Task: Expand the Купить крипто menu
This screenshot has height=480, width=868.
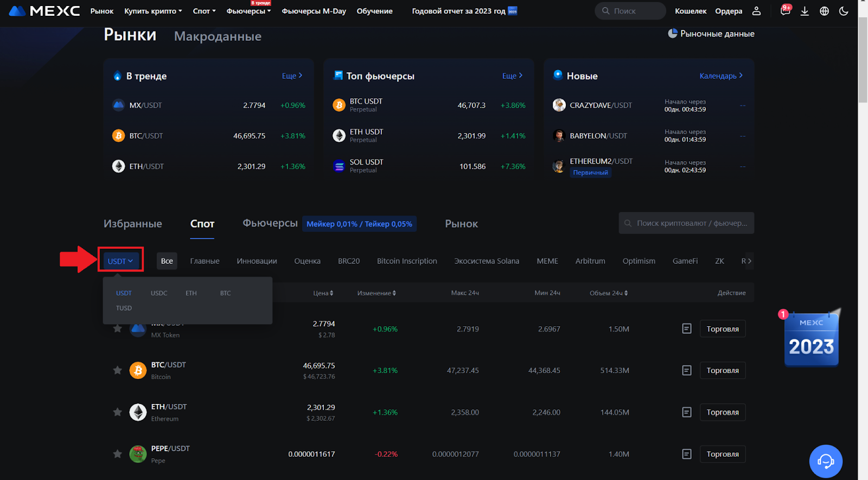Action: pyautogui.click(x=153, y=11)
